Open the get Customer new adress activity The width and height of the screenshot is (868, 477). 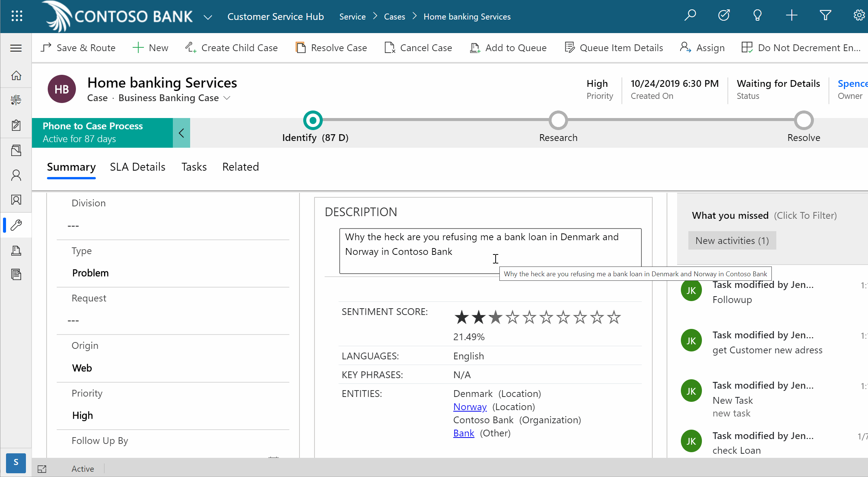pyautogui.click(x=767, y=350)
